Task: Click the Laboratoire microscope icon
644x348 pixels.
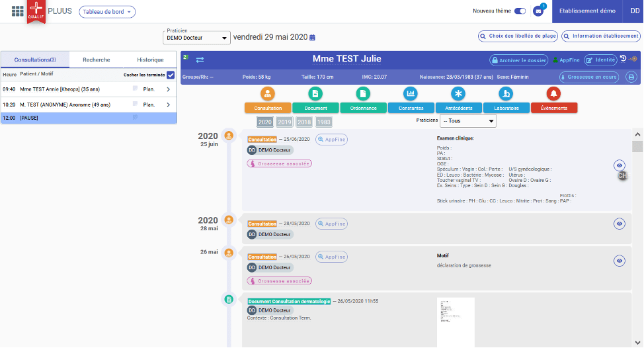Action: pyautogui.click(x=506, y=94)
